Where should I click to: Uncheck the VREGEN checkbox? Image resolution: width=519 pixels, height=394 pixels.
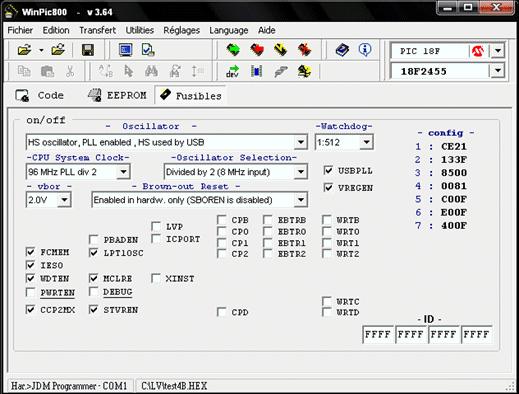(x=328, y=188)
